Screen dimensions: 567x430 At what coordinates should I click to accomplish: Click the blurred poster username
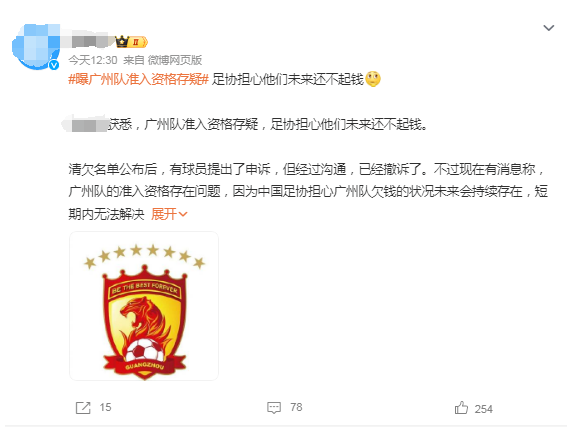[x=91, y=42]
